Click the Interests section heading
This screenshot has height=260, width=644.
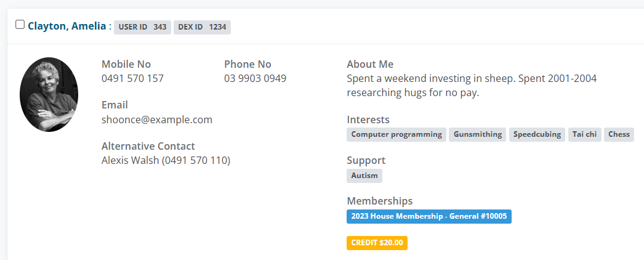click(368, 120)
